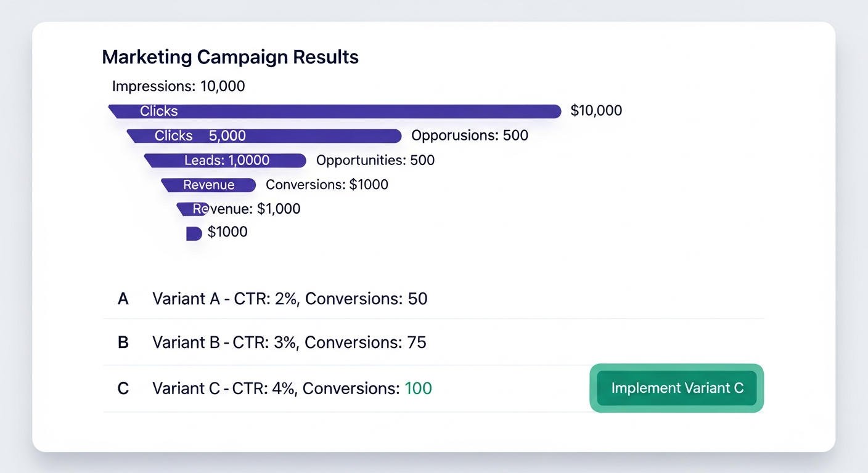Click the purple Revenue funnel bar
The height and width of the screenshot is (473, 868).
pos(208,185)
